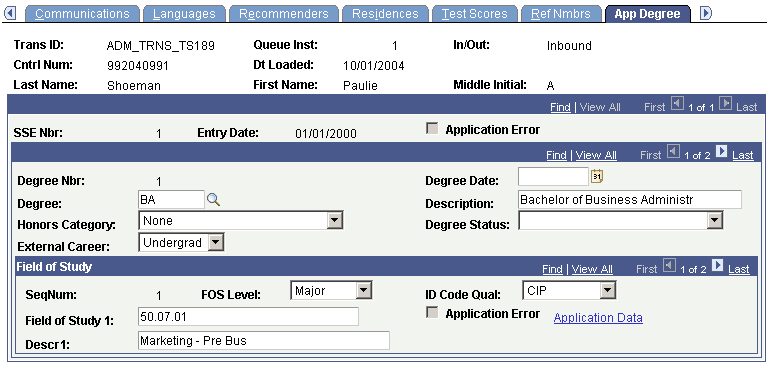Click the Trans ID value ADM_TRNS_TS189
Viewport: 772px width, 371px height.
(161, 46)
